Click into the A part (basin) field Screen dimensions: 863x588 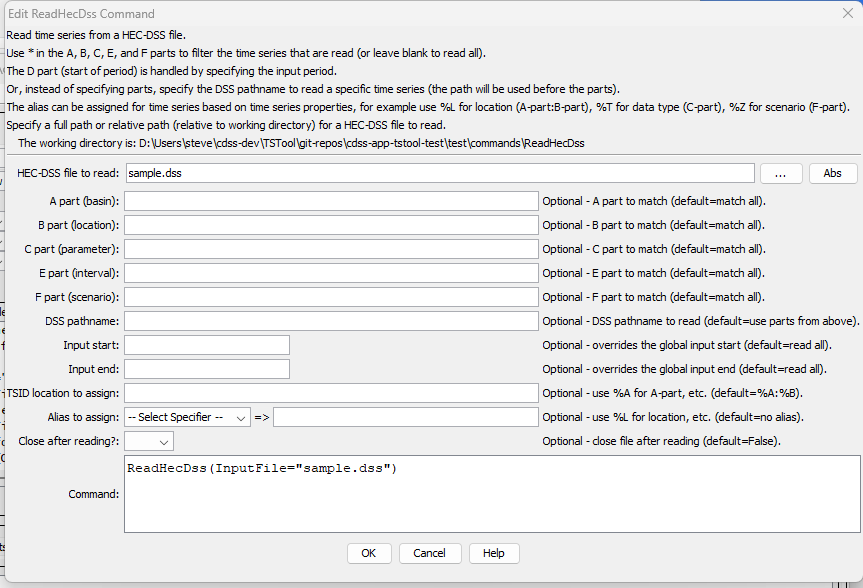pos(331,202)
